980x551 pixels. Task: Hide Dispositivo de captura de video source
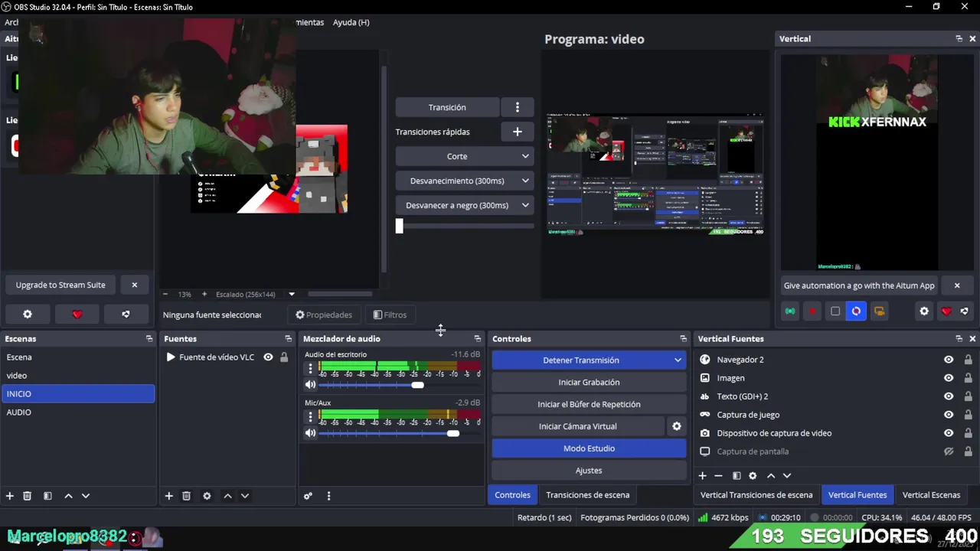(x=949, y=433)
